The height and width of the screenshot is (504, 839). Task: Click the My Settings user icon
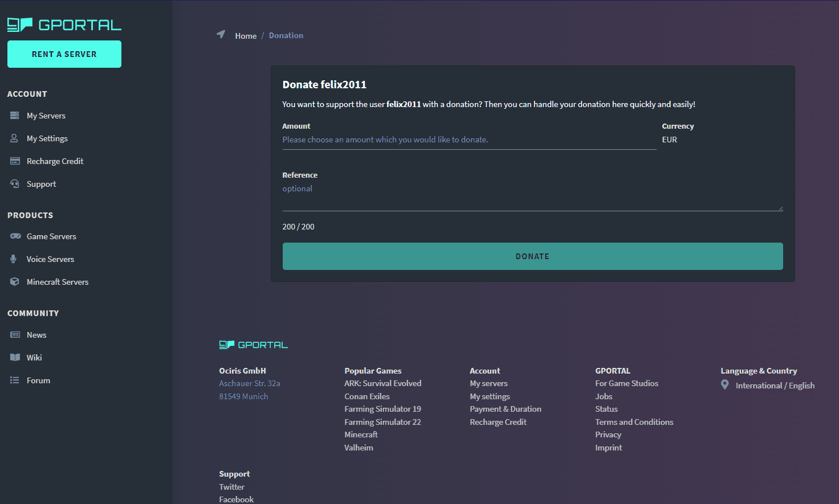coord(14,138)
